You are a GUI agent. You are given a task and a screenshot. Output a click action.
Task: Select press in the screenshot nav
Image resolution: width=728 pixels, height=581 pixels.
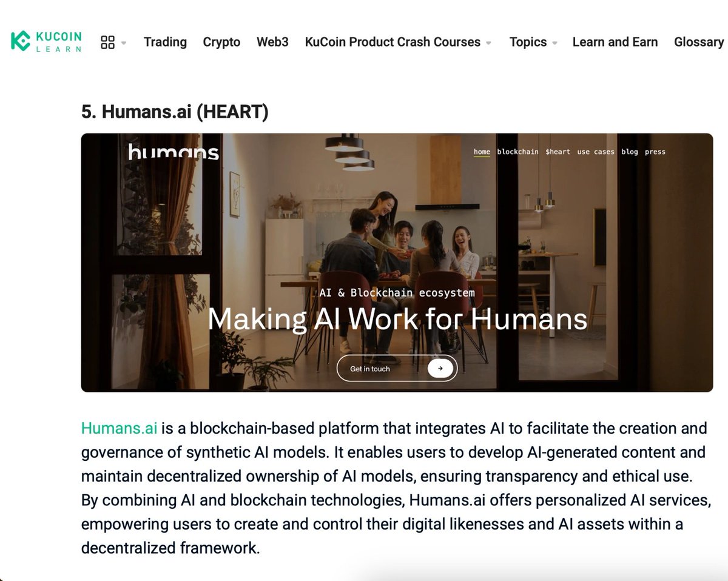(x=655, y=152)
